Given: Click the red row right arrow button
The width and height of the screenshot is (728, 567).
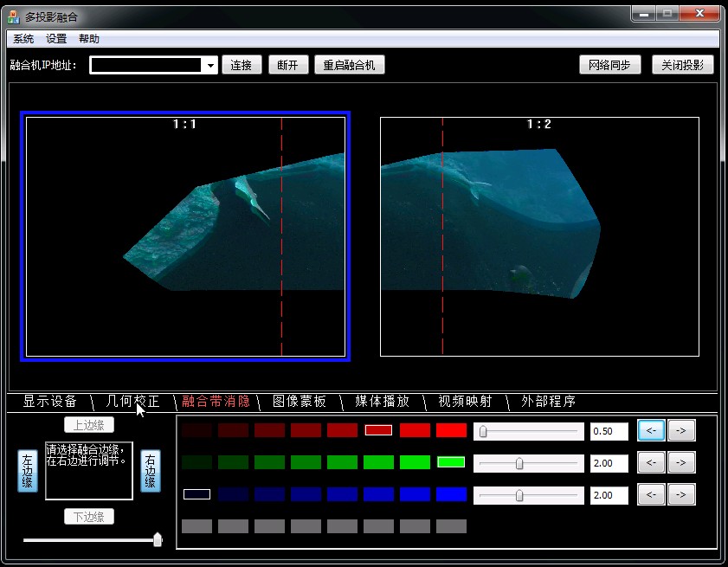Looking at the screenshot, I should tap(681, 430).
